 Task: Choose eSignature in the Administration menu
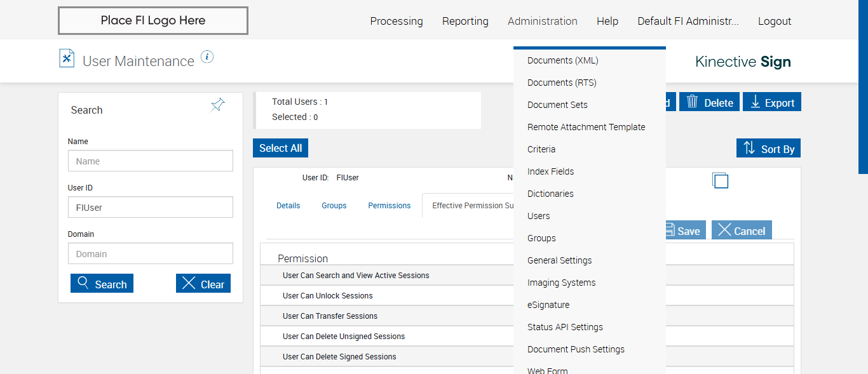(548, 305)
